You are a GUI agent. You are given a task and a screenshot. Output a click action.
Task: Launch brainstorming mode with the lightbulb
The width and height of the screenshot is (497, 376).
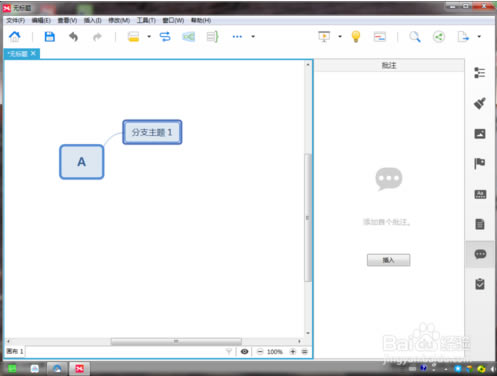[x=356, y=36]
